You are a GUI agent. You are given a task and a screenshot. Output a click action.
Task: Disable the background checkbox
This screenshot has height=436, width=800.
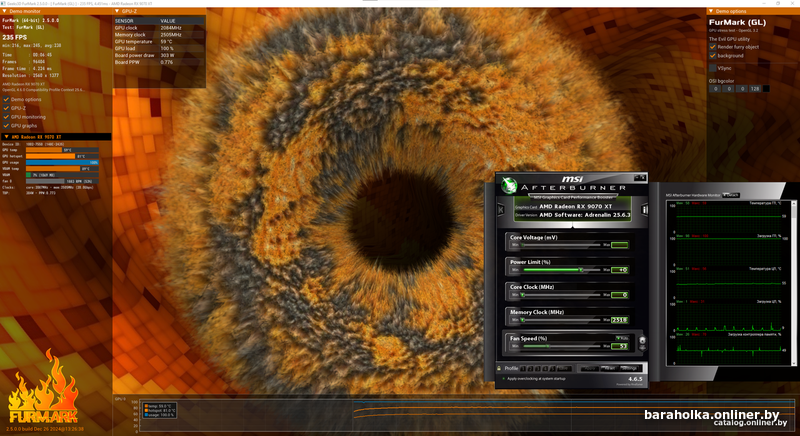point(712,56)
